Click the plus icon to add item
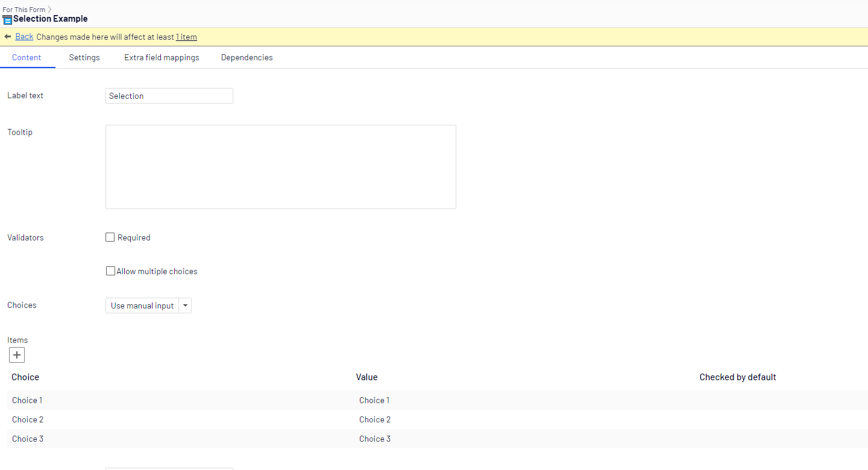The image size is (868, 470). coord(17,355)
